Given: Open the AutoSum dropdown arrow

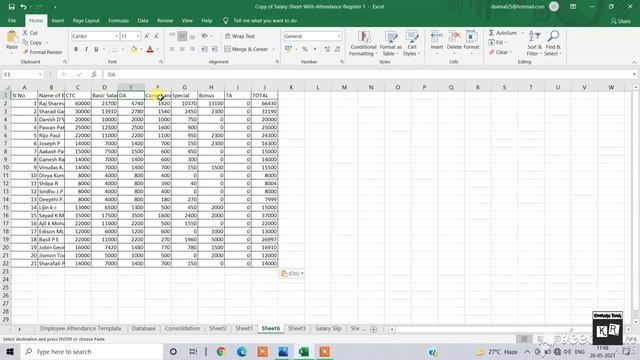Looking at the screenshot, I should point(522,33).
